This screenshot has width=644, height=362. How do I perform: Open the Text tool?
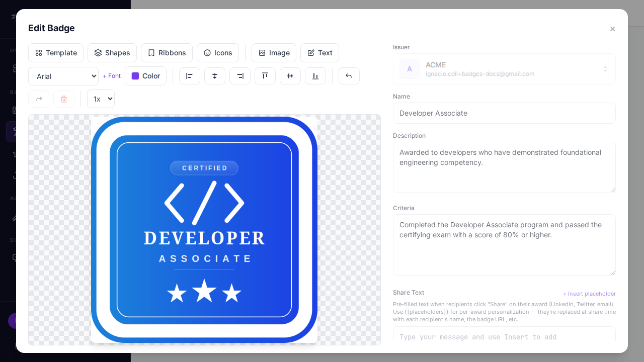point(319,52)
